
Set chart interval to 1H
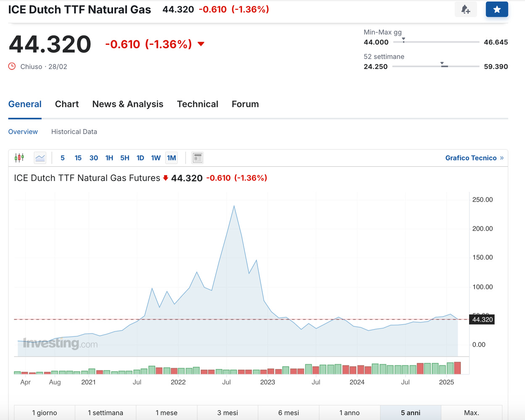109,158
